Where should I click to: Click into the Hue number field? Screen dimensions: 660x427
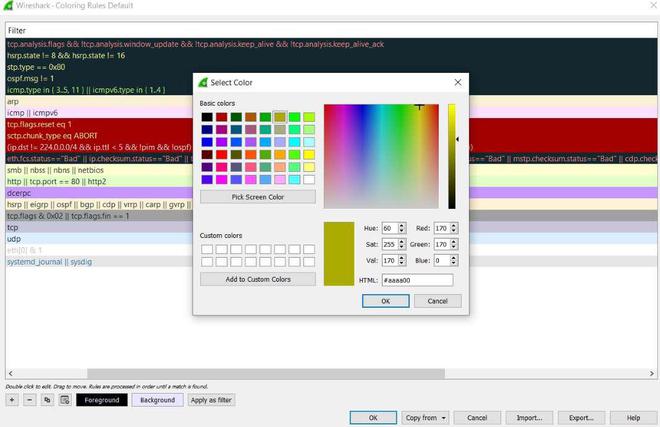coord(390,228)
